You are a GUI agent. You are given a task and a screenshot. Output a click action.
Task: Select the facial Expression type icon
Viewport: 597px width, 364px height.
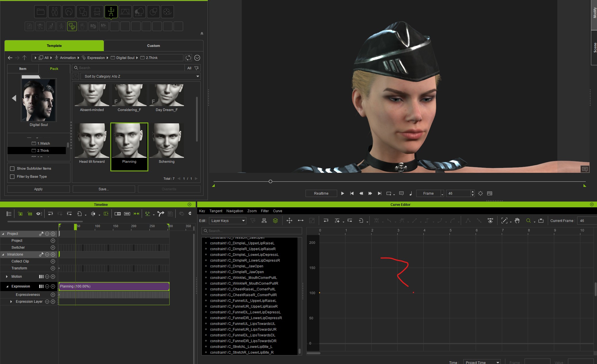tap(72, 26)
